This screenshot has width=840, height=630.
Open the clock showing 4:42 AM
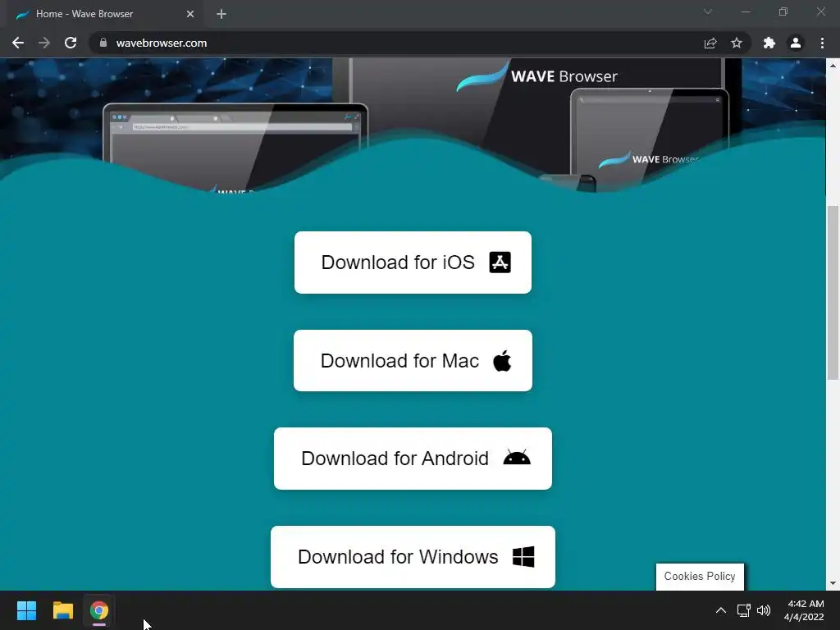[x=804, y=610]
